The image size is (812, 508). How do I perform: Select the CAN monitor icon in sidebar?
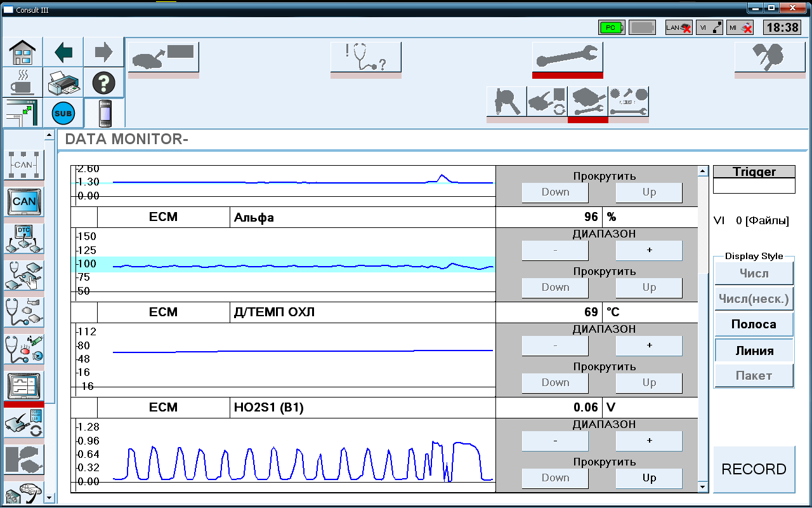[x=25, y=201]
